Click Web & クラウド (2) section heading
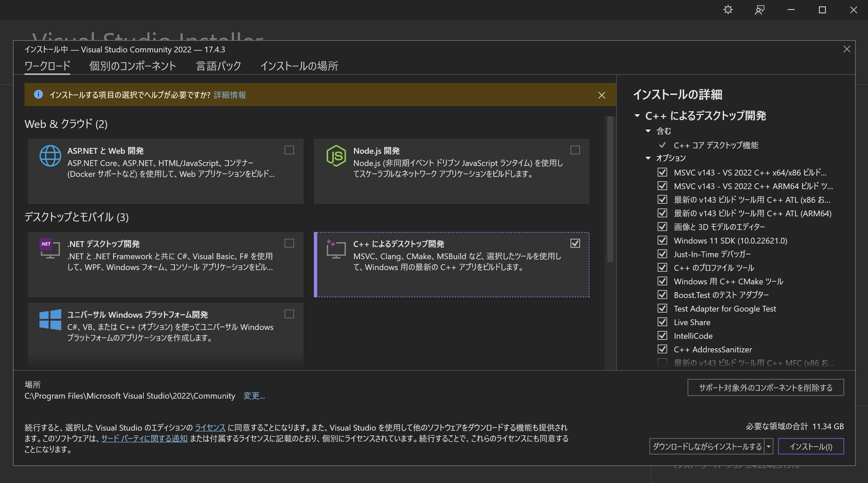 tap(66, 124)
